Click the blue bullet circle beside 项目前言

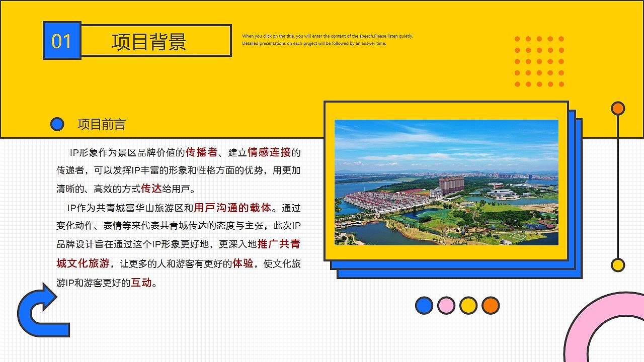click(57, 124)
